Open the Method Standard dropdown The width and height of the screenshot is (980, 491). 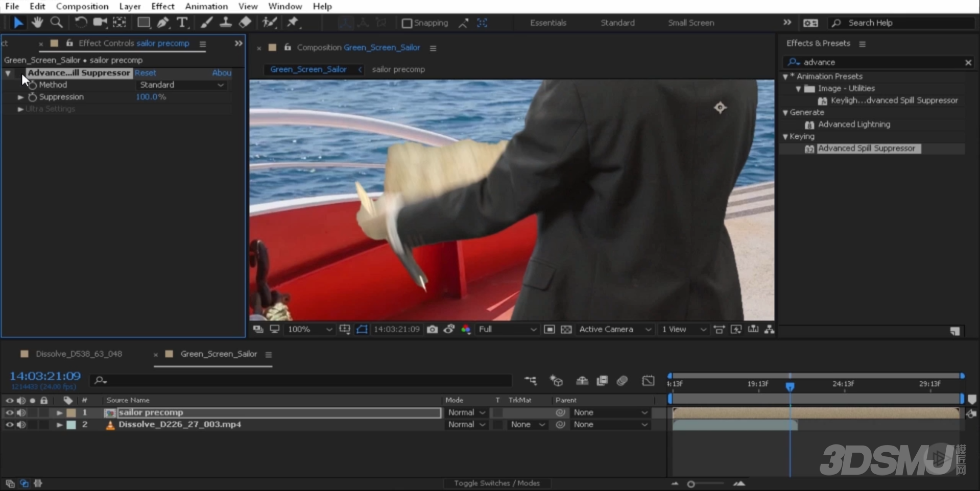pos(181,85)
